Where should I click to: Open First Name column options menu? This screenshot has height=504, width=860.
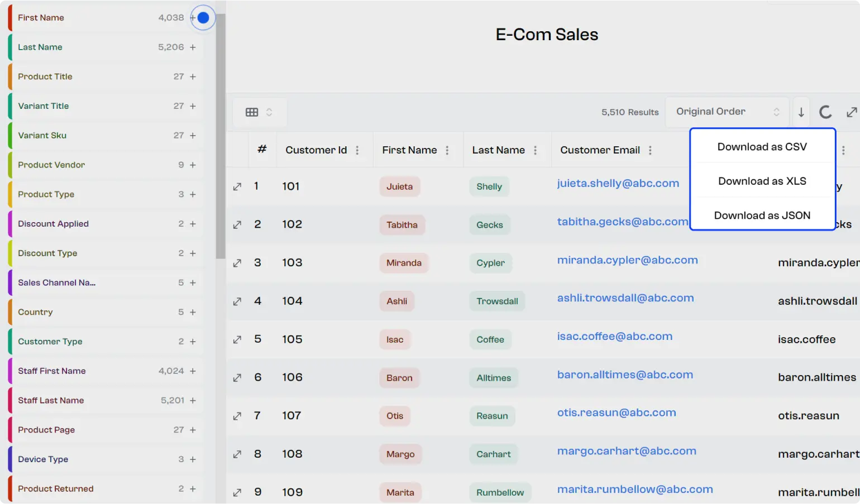tap(447, 150)
